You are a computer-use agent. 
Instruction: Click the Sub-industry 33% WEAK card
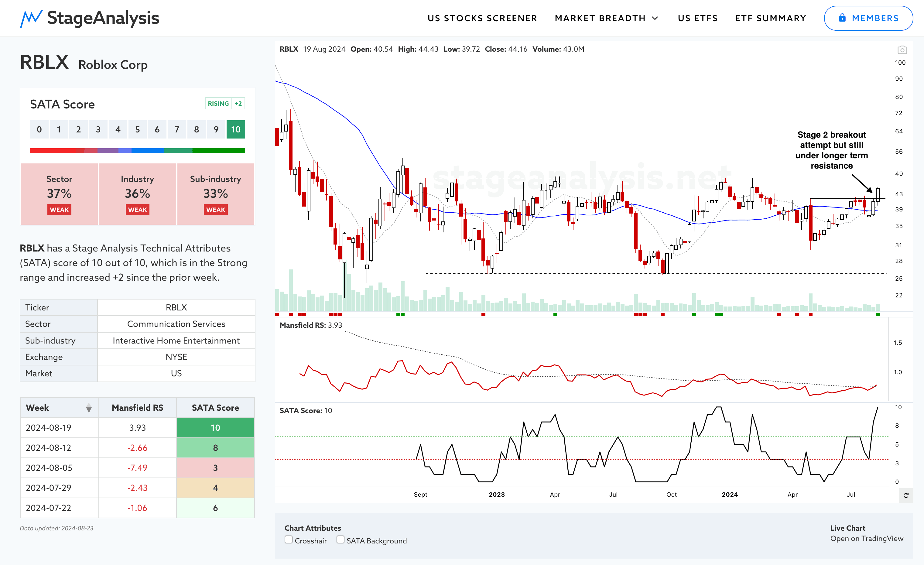tap(216, 194)
